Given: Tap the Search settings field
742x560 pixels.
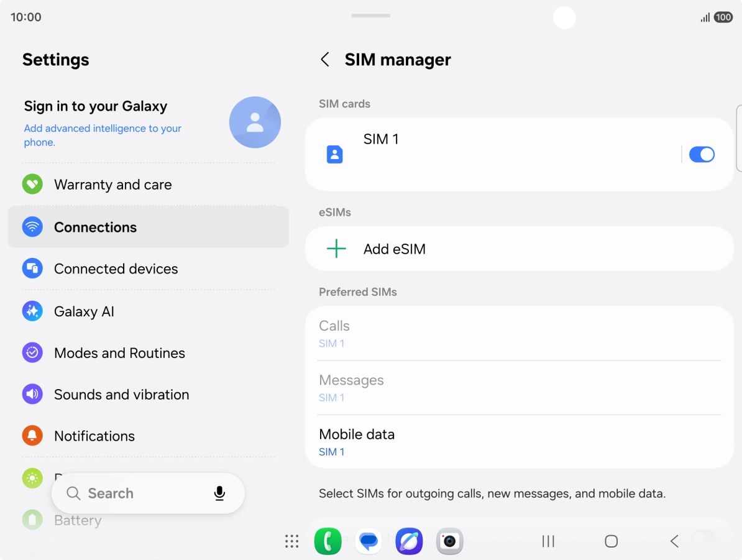Looking at the screenshot, I should click(x=148, y=493).
